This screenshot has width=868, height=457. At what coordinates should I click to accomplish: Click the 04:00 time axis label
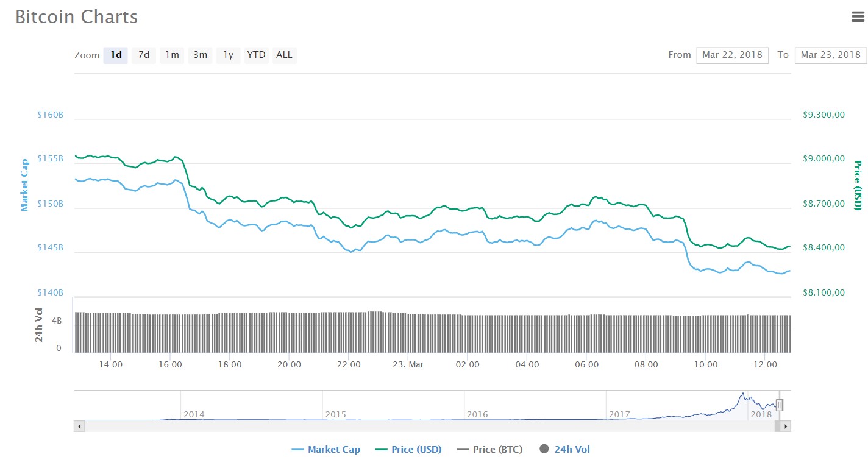point(527,364)
